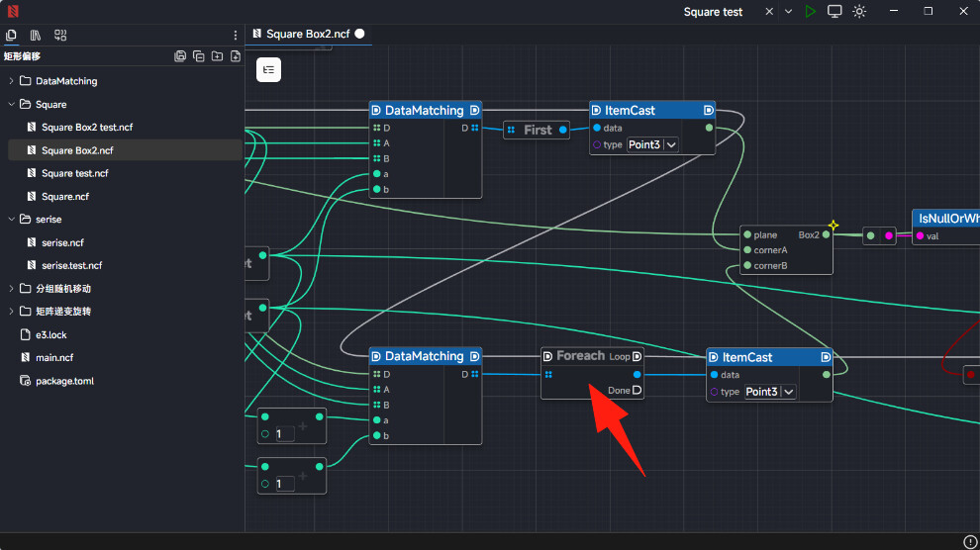This screenshot has width=980, height=550.
Task: Click the new folder icon in explorer header
Action: tap(217, 56)
